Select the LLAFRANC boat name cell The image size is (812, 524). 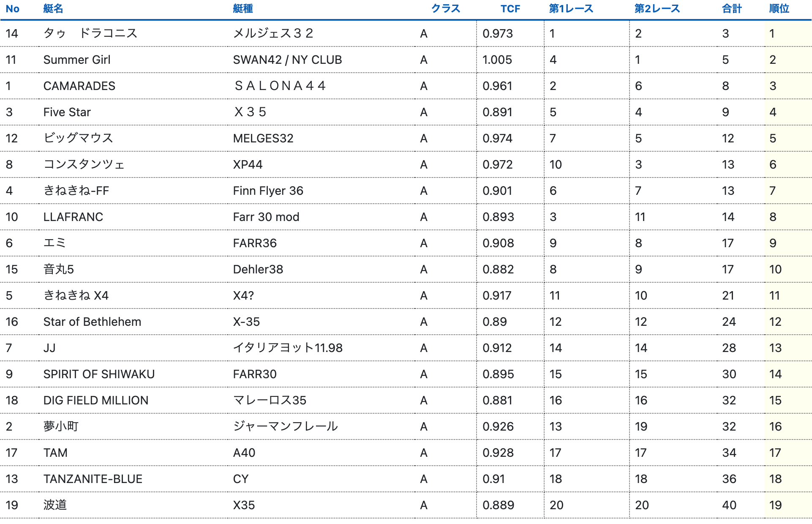pyautogui.click(x=73, y=217)
